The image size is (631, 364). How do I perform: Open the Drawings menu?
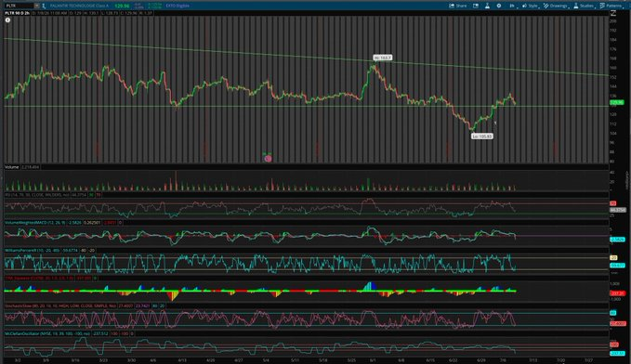556,6
